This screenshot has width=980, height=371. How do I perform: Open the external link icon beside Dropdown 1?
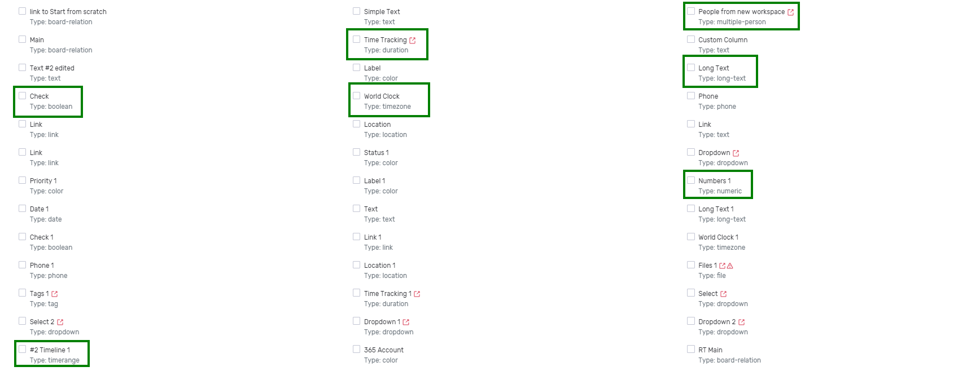coord(406,322)
